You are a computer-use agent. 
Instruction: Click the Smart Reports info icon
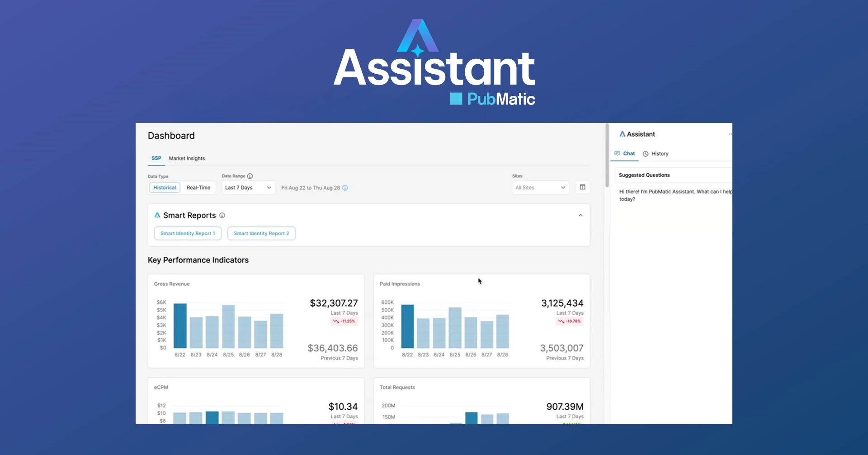coord(222,215)
